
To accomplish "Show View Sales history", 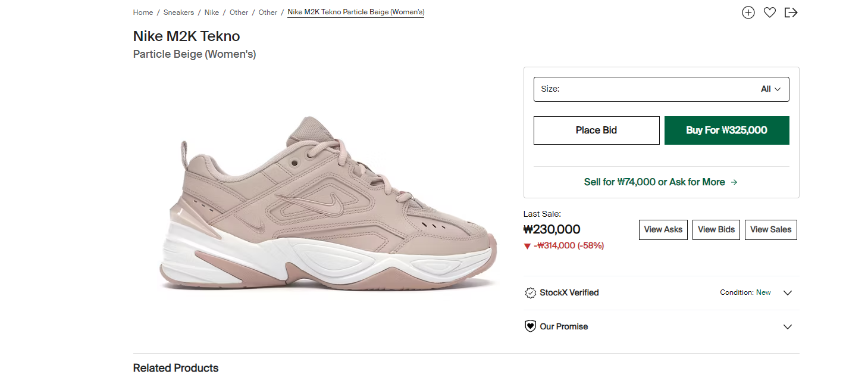I will click(x=770, y=230).
